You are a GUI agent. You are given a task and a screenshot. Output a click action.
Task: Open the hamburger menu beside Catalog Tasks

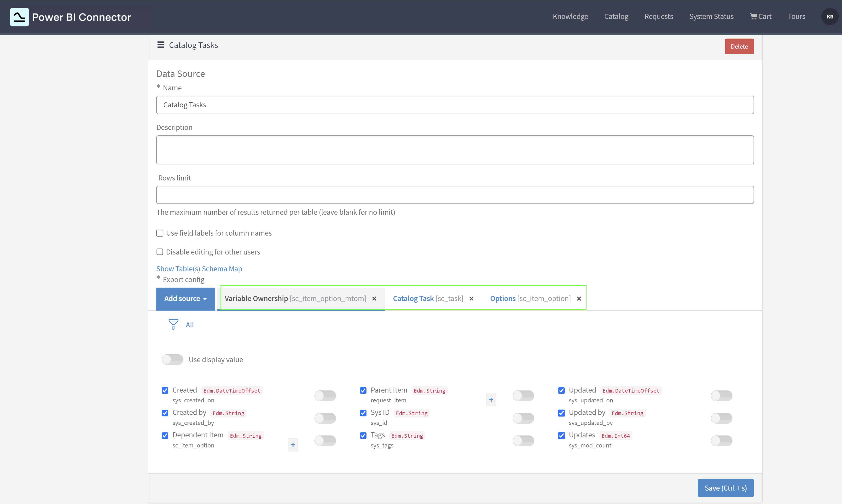(160, 45)
